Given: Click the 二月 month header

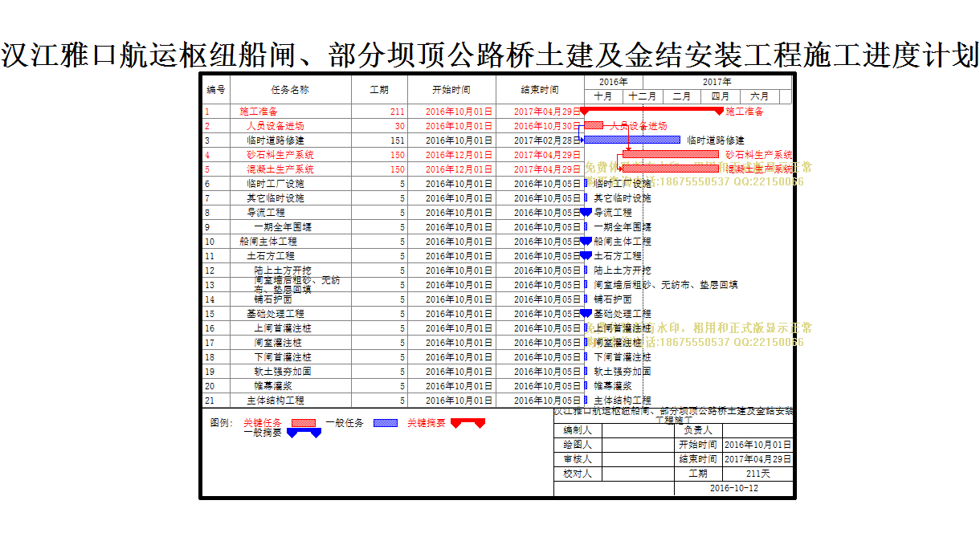Looking at the screenshot, I should click(682, 96).
